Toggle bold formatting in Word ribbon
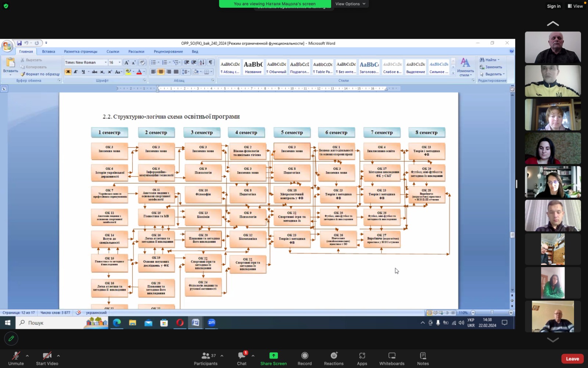 68,72
